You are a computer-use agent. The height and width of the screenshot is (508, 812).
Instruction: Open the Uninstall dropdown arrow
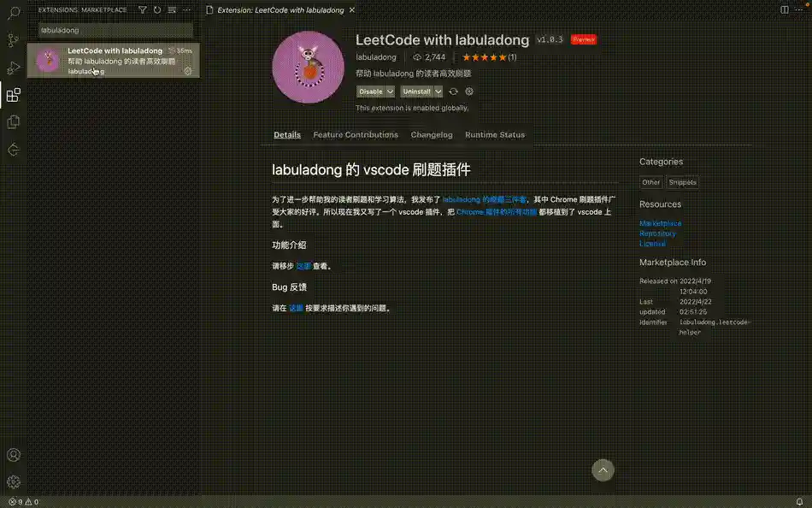coord(438,92)
